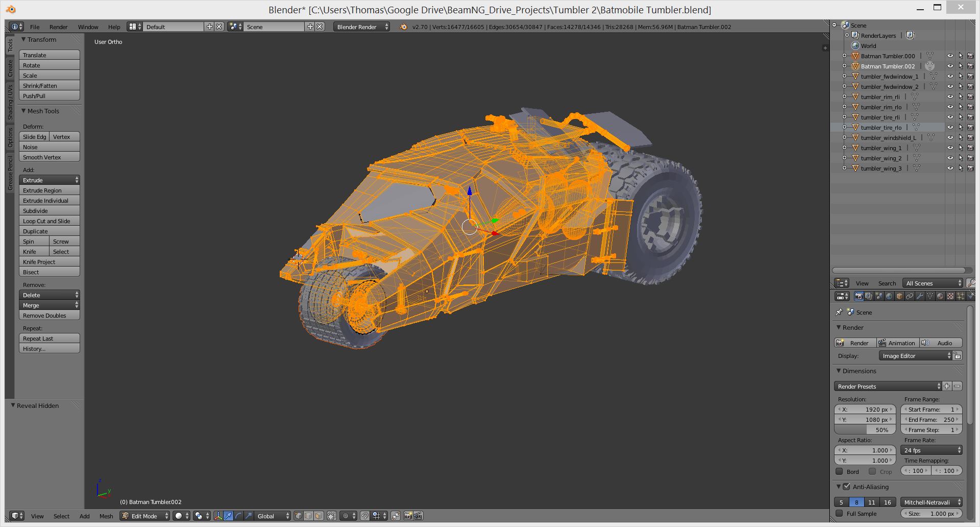
Task: Open the Object properties tab (cube icon)
Action: coord(899,296)
